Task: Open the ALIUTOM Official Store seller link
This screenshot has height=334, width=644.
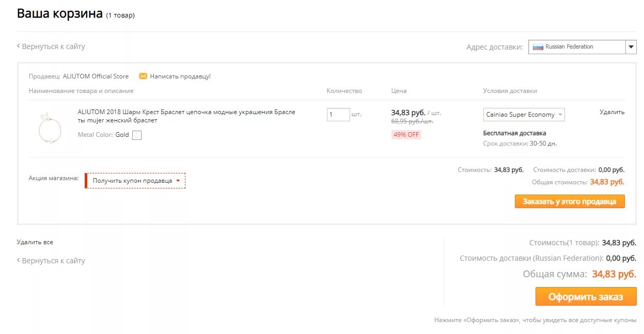Action: (x=96, y=76)
